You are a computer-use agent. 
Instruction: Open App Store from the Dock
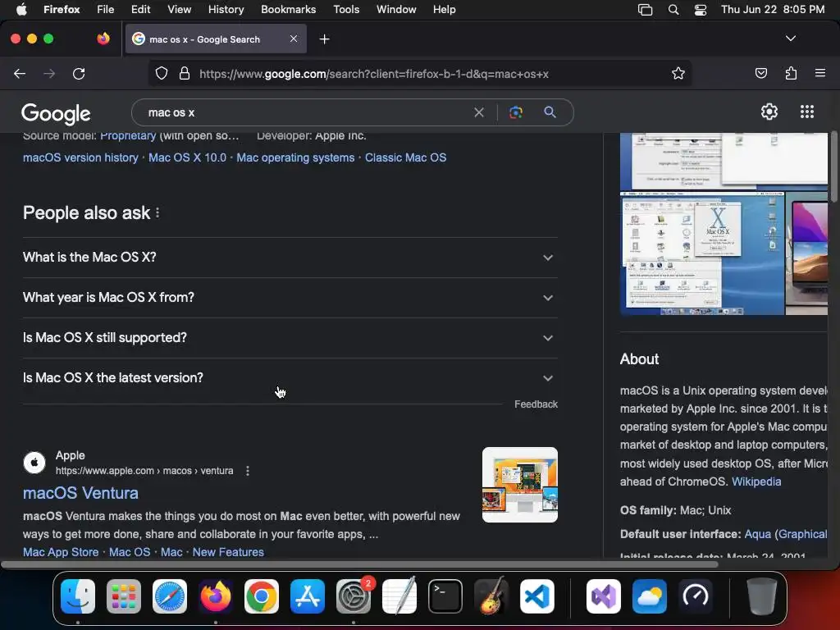308,596
